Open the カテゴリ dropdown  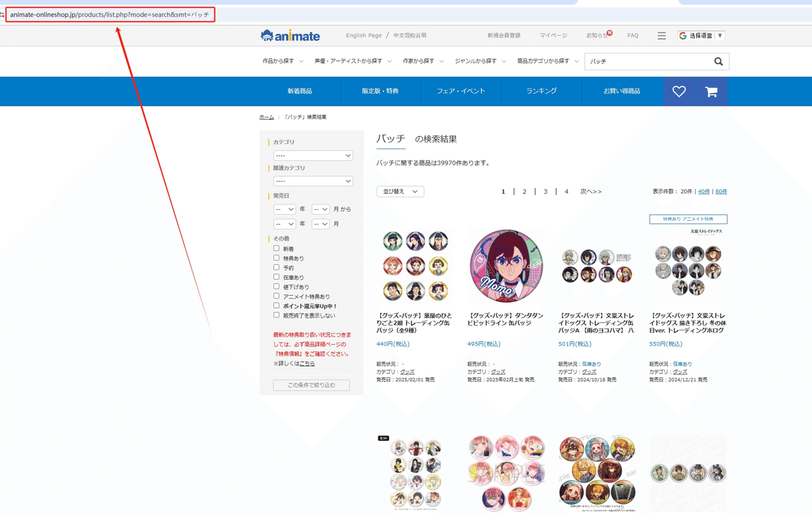pyautogui.click(x=313, y=156)
